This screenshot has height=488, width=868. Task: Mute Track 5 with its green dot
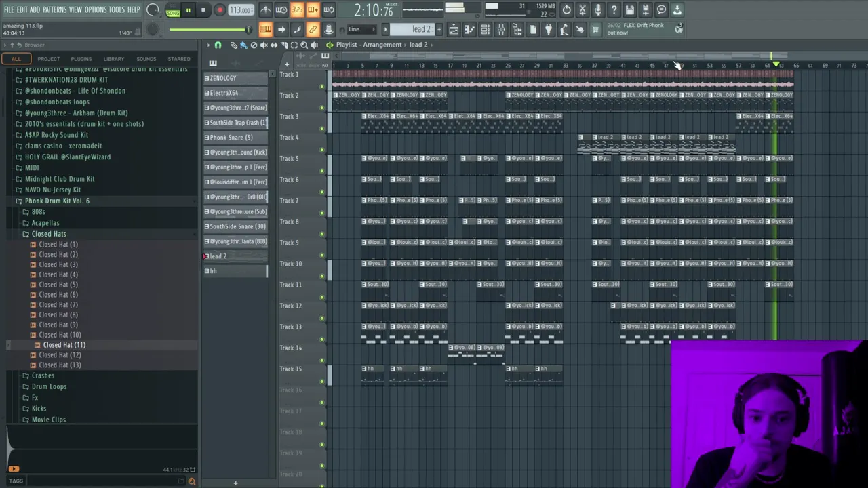pos(322,170)
